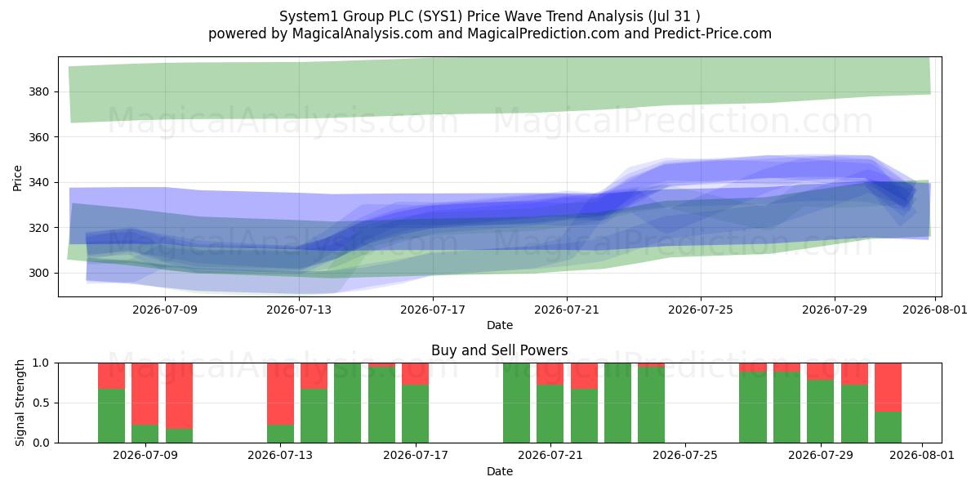The image size is (980, 490).
Task: Click the 'Signal Strength' y-axis label
Action: (20, 403)
